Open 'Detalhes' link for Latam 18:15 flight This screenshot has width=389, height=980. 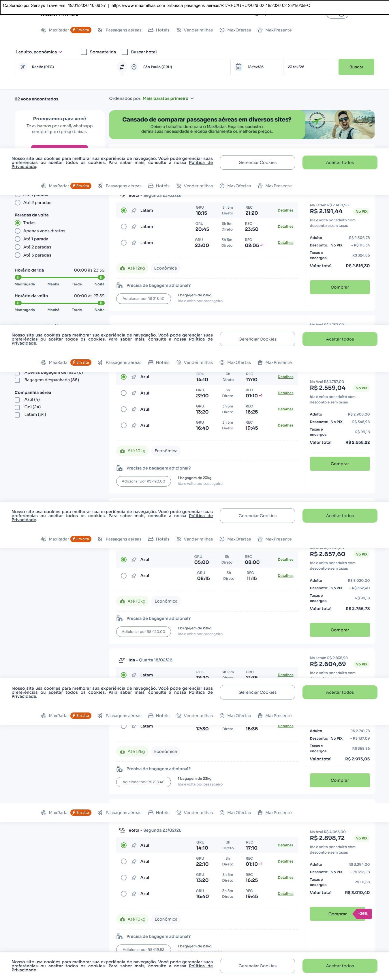[285, 210]
